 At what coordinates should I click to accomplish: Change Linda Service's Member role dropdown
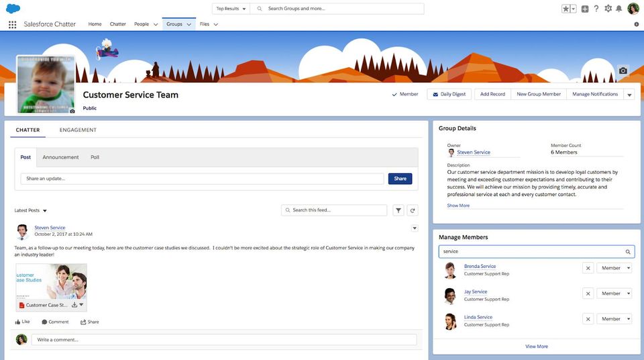(x=614, y=319)
